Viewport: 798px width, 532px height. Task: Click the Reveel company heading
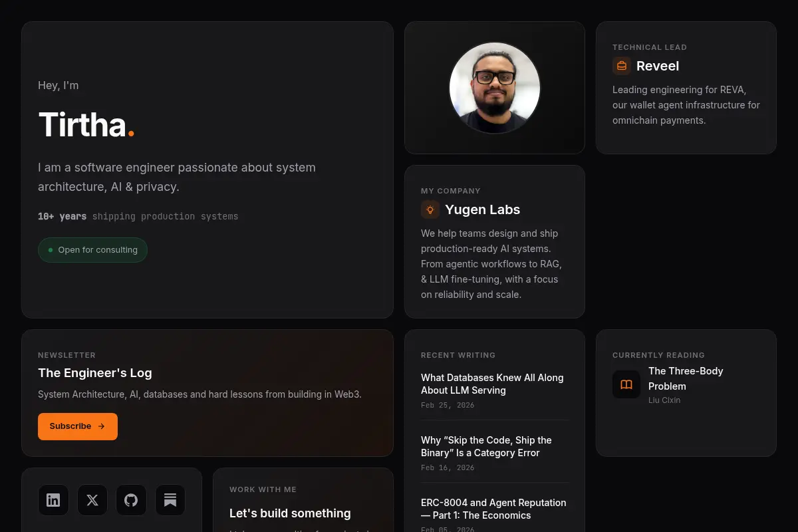[658, 66]
